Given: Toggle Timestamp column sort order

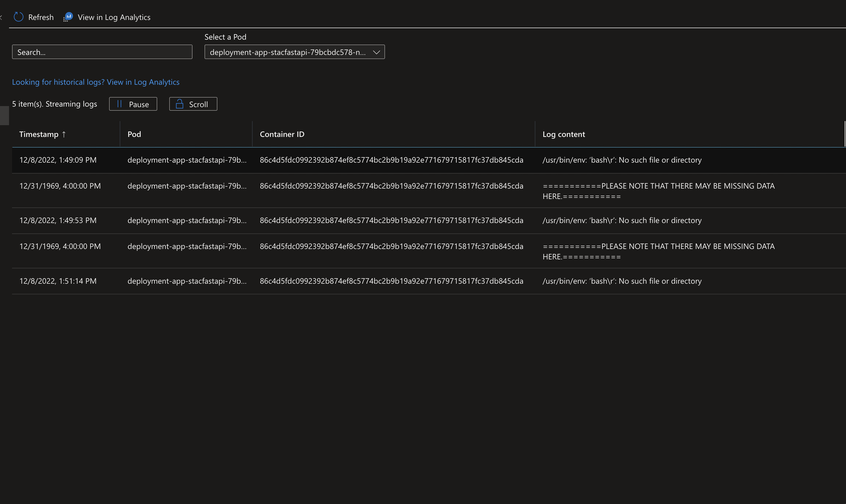Looking at the screenshot, I should pyautogui.click(x=42, y=134).
